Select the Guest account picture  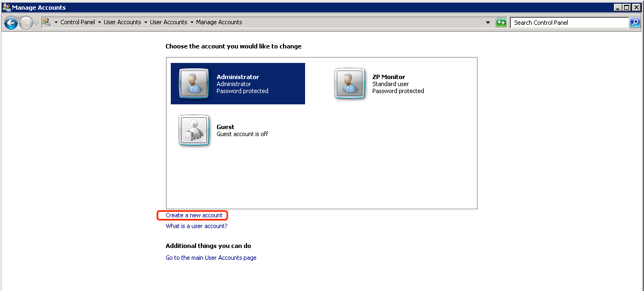[193, 131]
